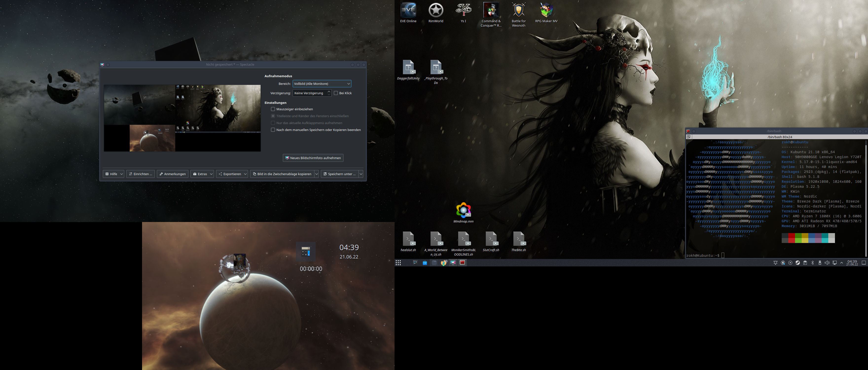The height and width of the screenshot is (370, 868).
Task: Open the Extras dropdown menu
Action: (x=202, y=174)
